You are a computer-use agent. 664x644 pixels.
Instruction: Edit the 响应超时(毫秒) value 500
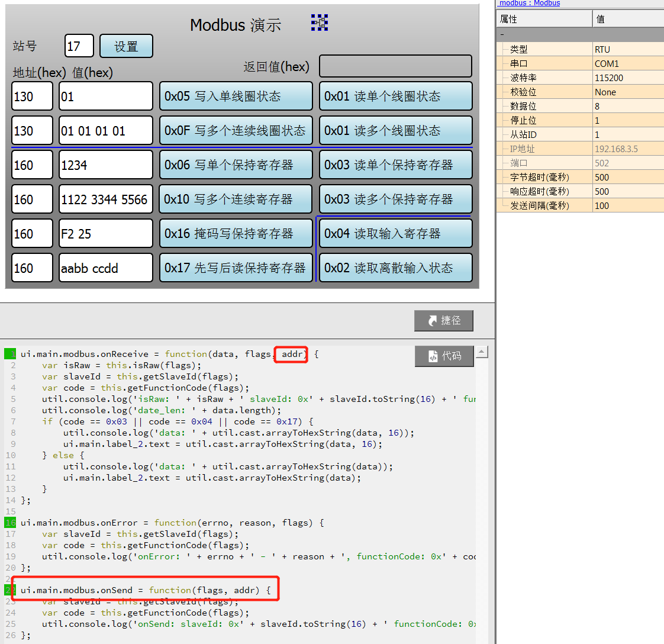coord(628,191)
